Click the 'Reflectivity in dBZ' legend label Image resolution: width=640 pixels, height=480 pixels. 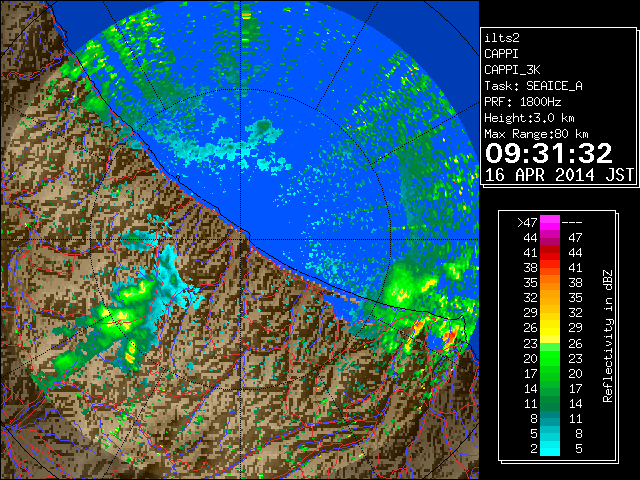(x=607, y=336)
